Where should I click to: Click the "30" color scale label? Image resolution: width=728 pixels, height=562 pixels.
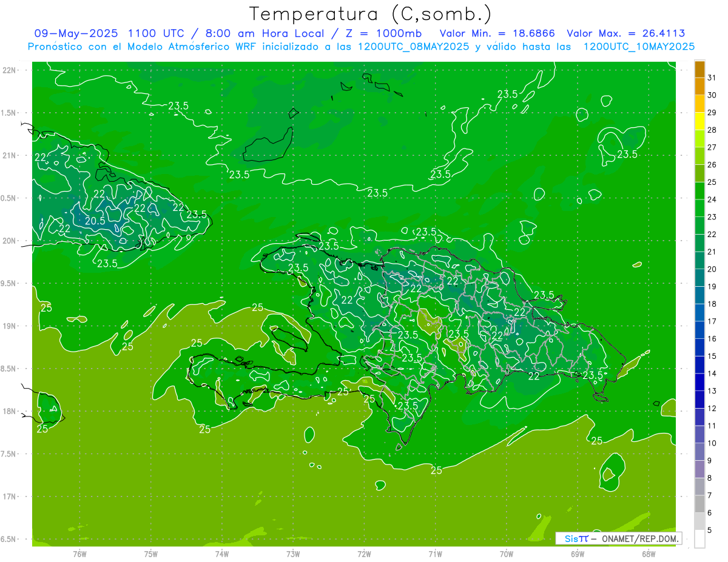(x=712, y=95)
